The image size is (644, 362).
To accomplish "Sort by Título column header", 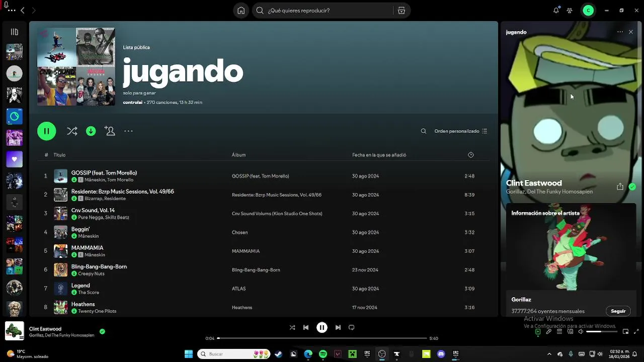I will point(59,155).
